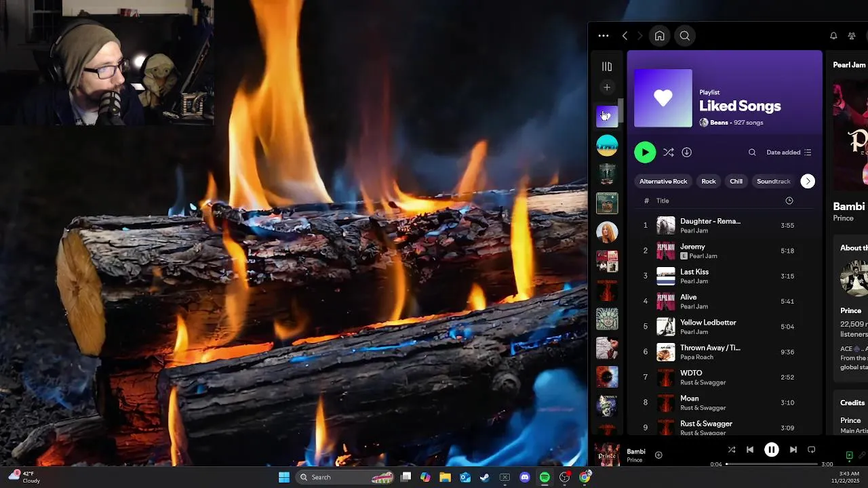Open the weather widget showing 42°F

point(24,477)
